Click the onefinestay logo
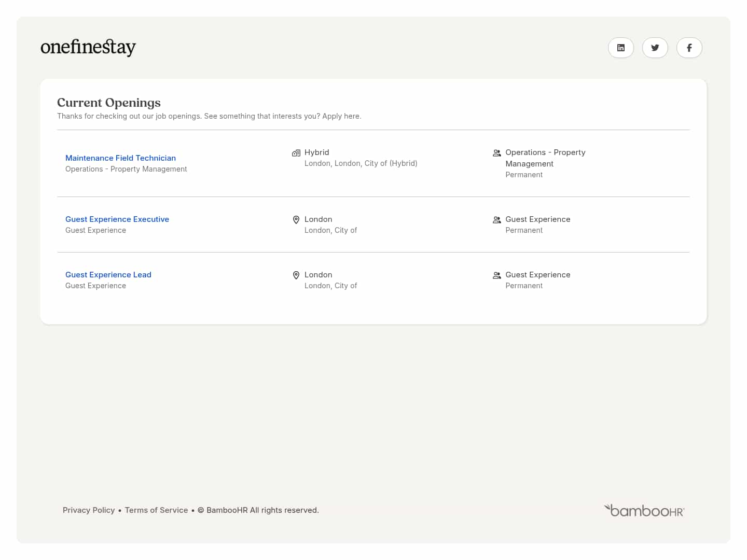Viewport: 747px width, 560px height. coord(88,47)
